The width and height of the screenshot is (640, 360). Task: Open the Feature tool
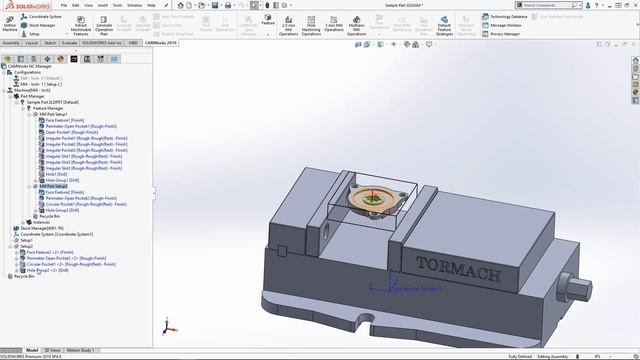268,20
